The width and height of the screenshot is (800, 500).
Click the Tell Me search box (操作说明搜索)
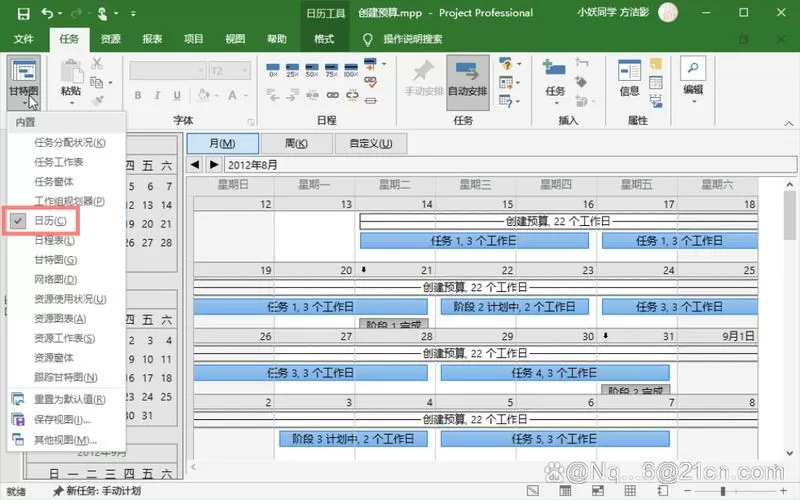[x=412, y=39]
